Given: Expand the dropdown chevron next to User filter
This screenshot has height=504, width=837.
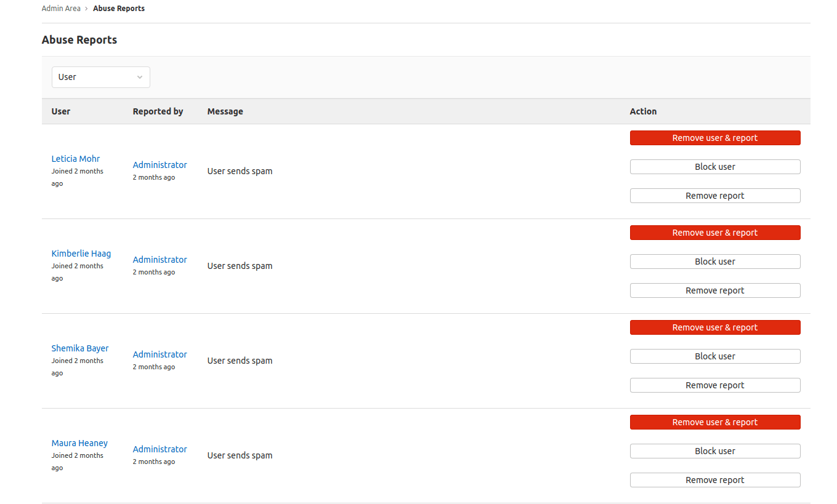Looking at the screenshot, I should [x=140, y=77].
